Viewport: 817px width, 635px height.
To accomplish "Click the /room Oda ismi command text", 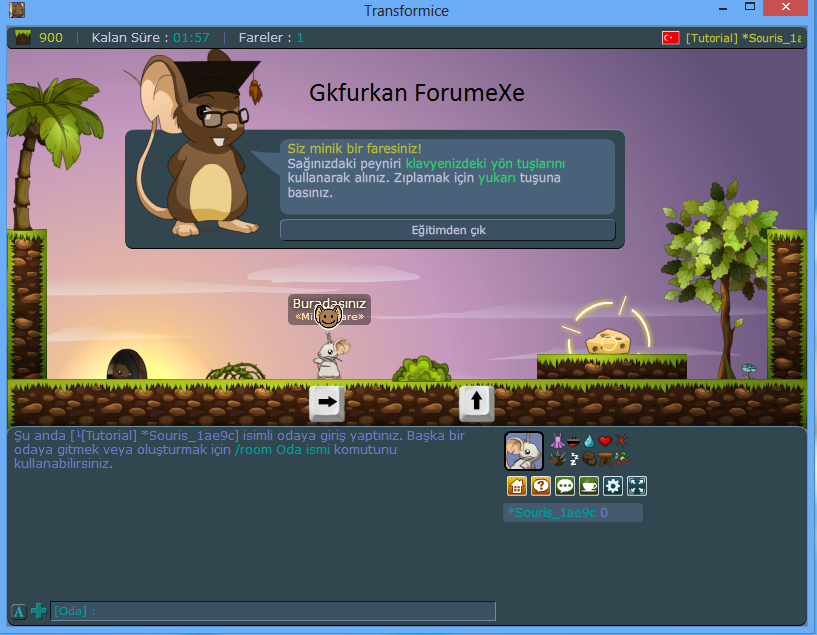I will pos(282,450).
